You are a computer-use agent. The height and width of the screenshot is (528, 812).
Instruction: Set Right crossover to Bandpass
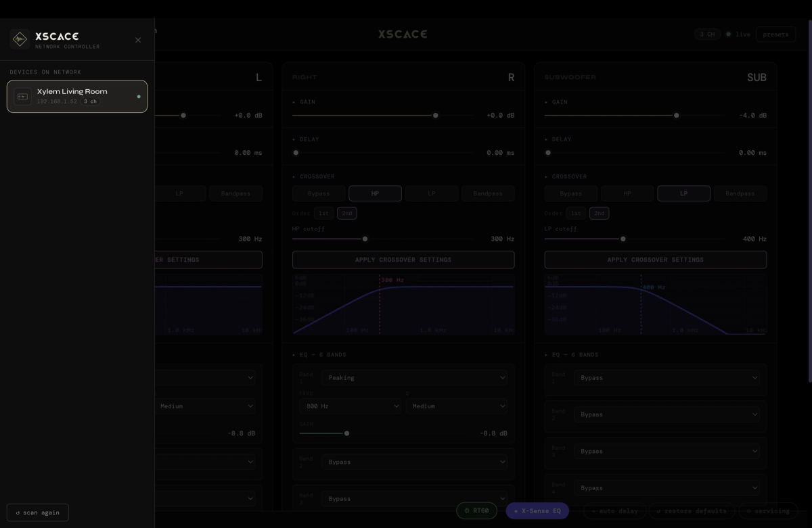click(x=488, y=193)
